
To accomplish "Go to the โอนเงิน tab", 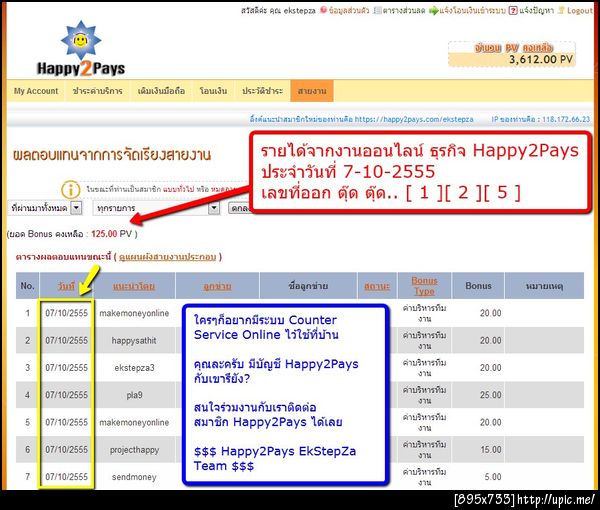I will pos(214,91).
